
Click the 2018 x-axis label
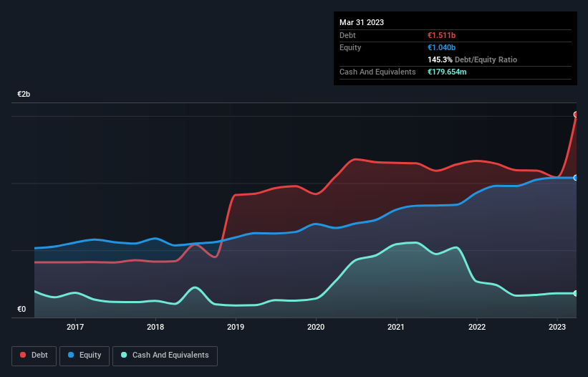click(155, 327)
